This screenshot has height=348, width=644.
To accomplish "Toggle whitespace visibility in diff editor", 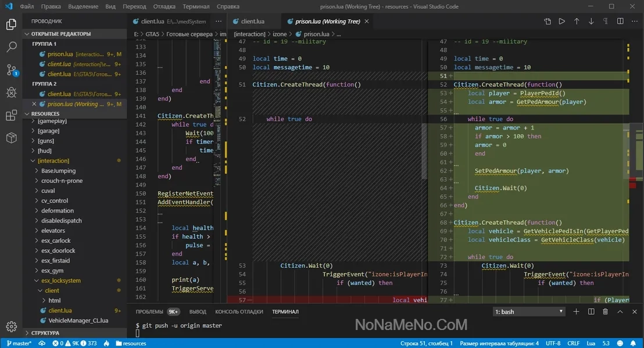I will tap(606, 21).
